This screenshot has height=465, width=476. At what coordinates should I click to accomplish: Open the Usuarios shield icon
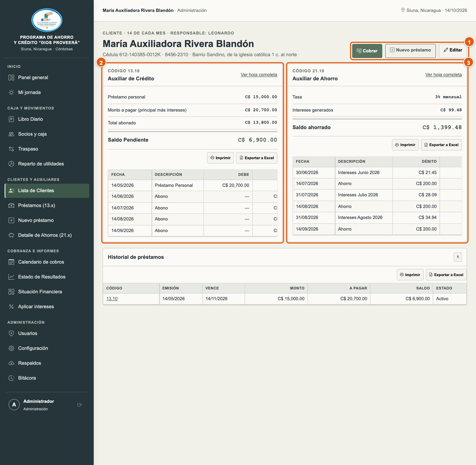(x=11, y=333)
